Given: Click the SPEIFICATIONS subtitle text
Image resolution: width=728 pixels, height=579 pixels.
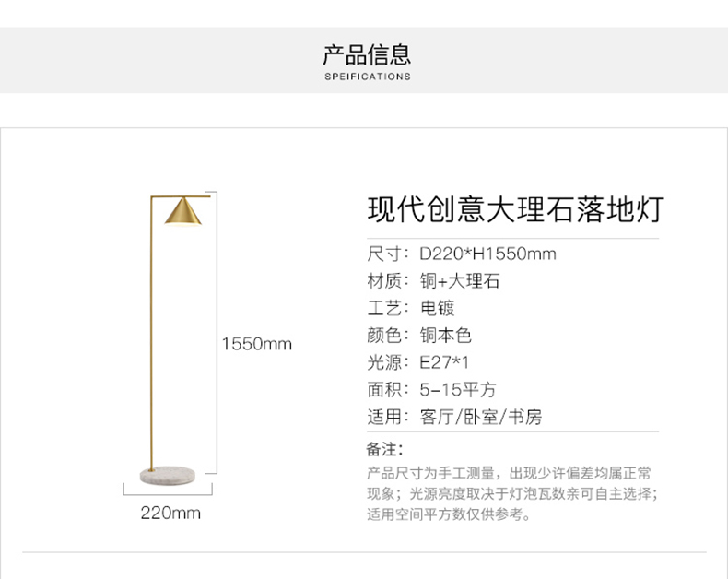Looking at the screenshot, I should pyautogui.click(x=367, y=77).
